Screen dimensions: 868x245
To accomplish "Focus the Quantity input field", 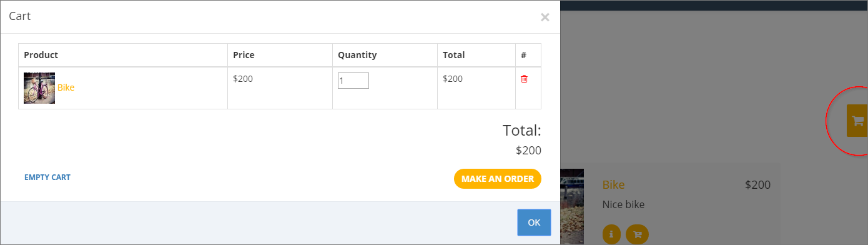I will [x=353, y=81].
